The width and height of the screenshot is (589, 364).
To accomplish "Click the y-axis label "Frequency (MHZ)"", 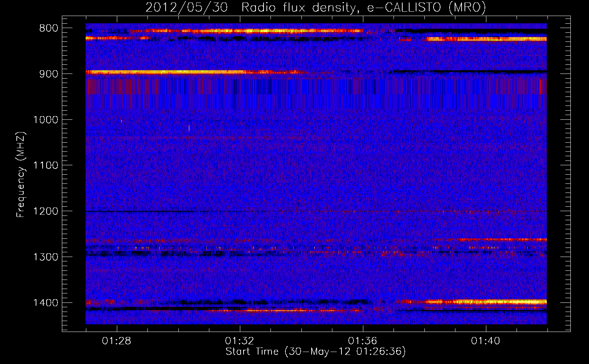I will point(21,175).
